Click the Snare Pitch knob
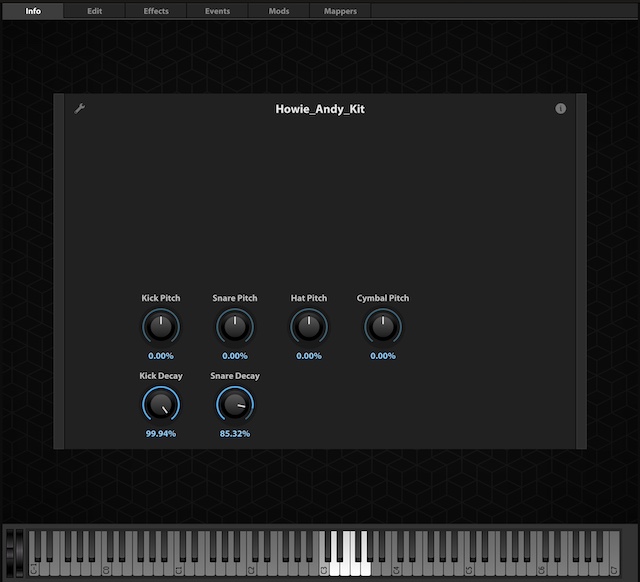 coord(235,326)
